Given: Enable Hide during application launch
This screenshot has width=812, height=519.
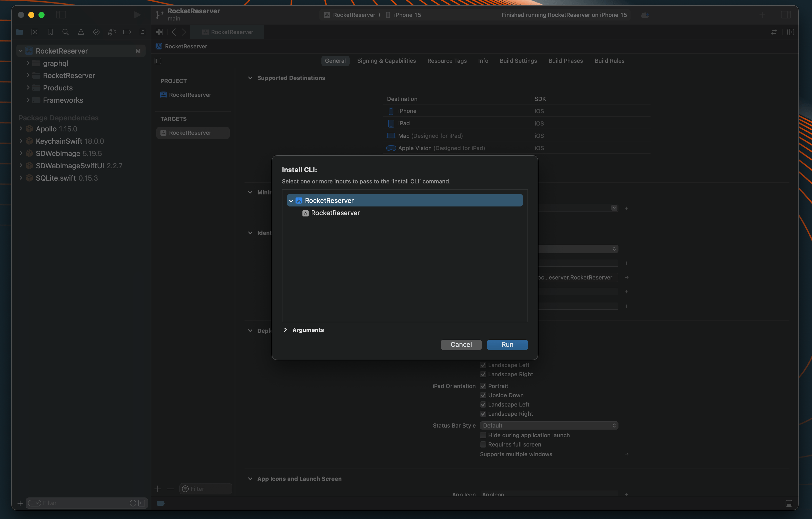Looking at the screenshot, I should coord(483,435).
